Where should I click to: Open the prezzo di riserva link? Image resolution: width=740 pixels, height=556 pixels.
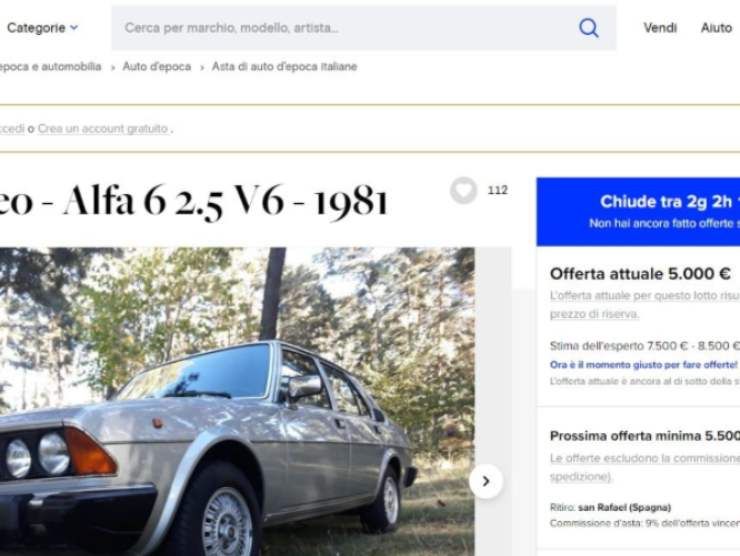point(594,314)
